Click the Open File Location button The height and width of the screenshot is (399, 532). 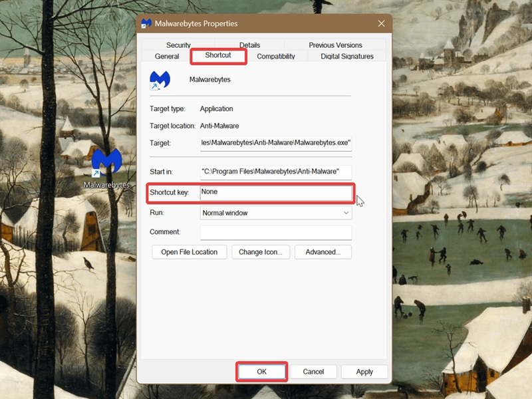[x=190, y=252]
